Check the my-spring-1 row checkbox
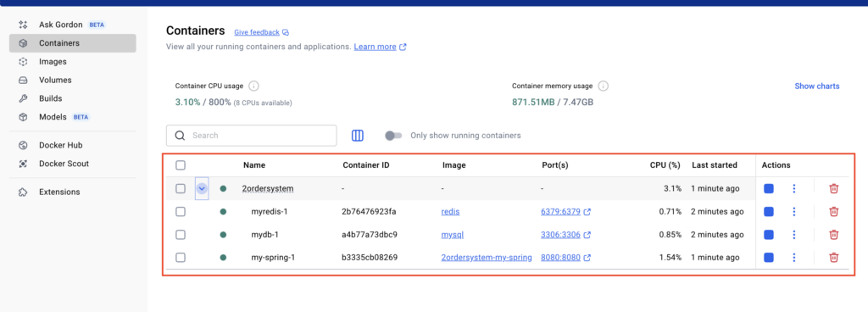868x312 pixels. pos(181,257)
